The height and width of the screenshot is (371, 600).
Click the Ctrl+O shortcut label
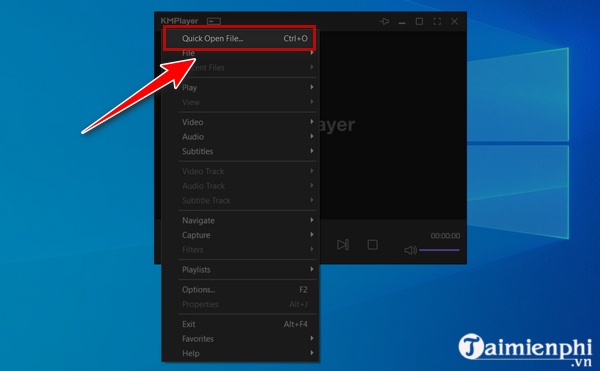(x=295, y=38)
